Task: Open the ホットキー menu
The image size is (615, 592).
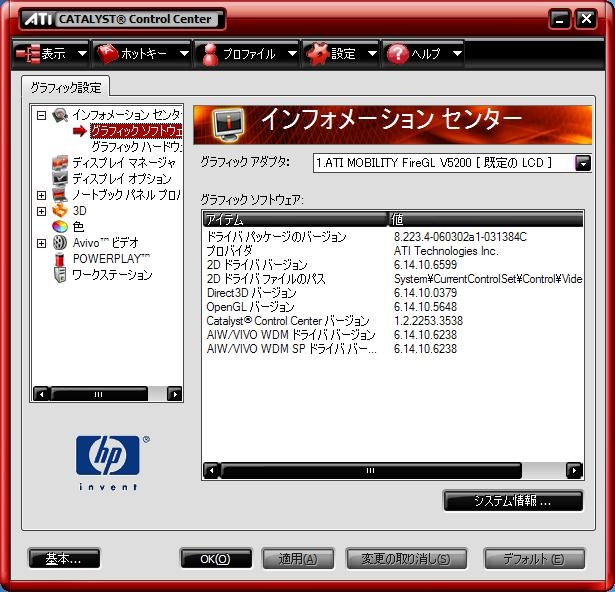Action: coord(142,54)
